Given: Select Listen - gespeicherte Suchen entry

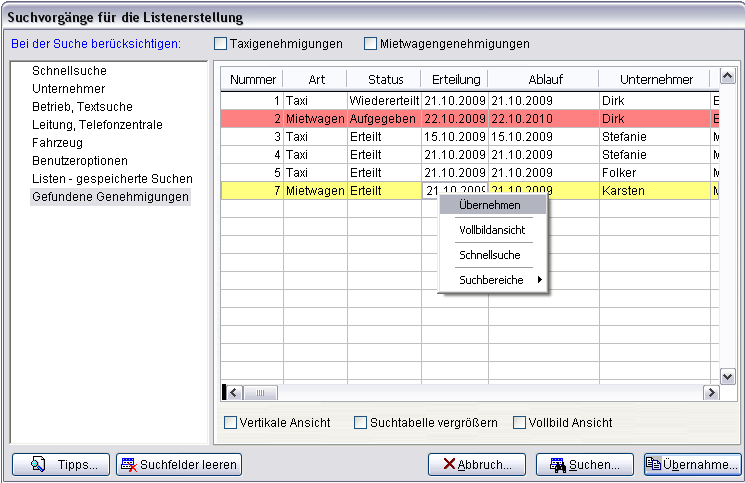Looking at the screenshot, I should tap(111, 179).
